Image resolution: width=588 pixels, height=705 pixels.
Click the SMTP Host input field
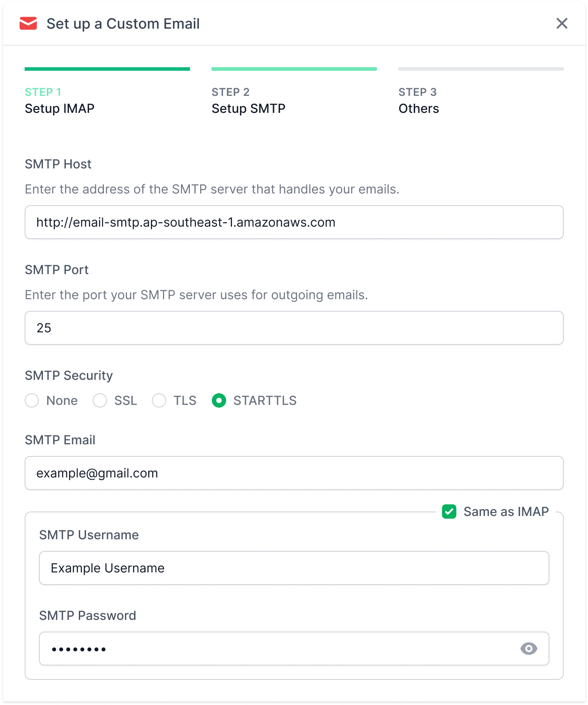coord(294,222)
